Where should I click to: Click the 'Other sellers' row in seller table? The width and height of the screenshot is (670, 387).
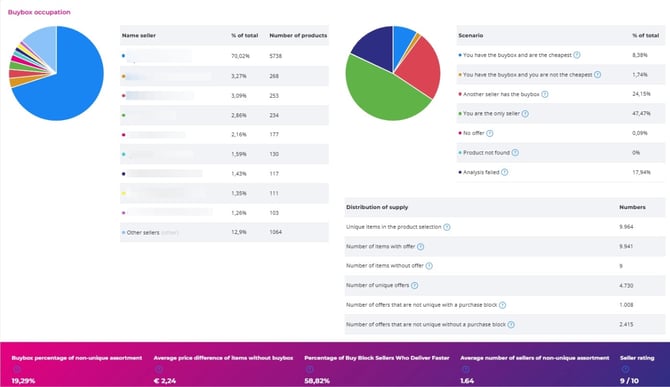[x=224, y=232]
